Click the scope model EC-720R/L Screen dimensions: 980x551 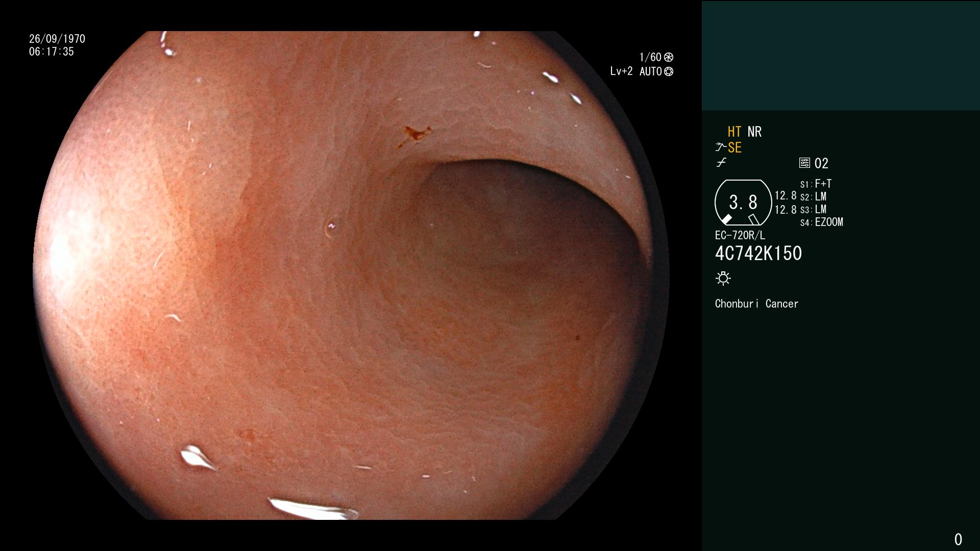tap(740, 235)
